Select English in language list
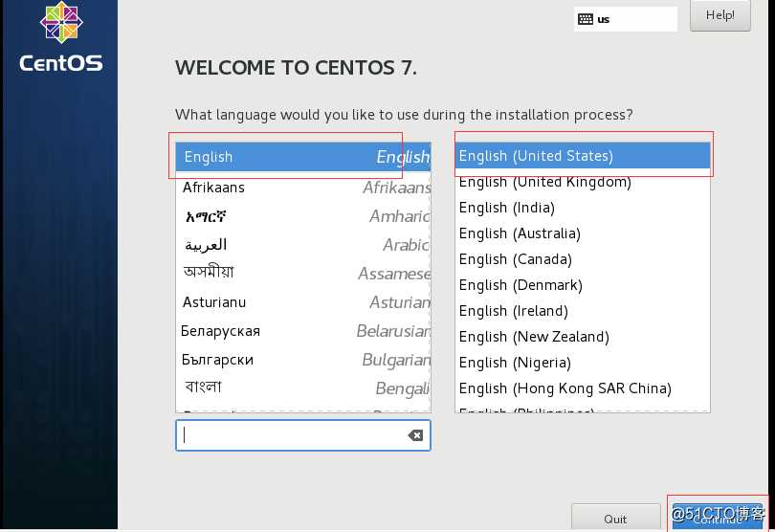 (303, 157)
